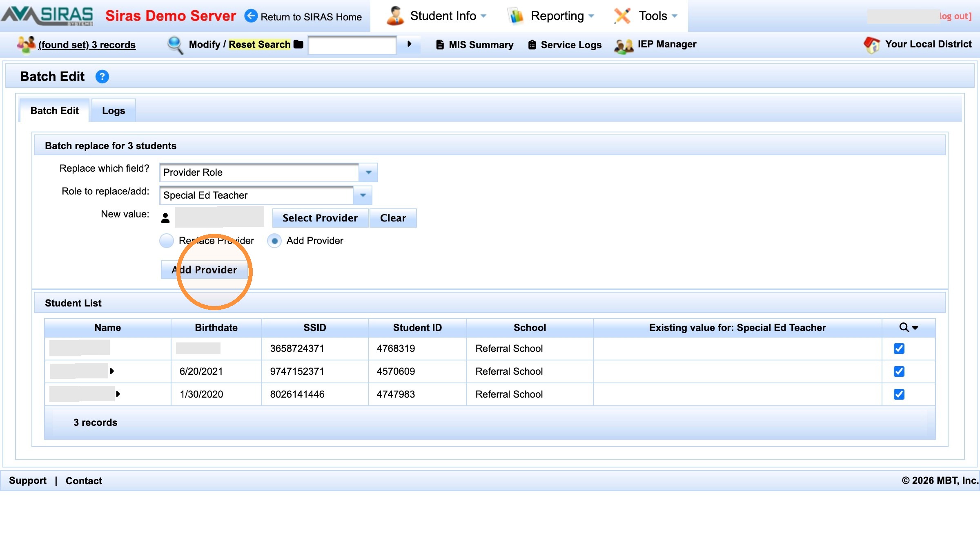Click Return to SIRAS Home link
The width and height of the screenshot is (980, 548).
[311, 17]
